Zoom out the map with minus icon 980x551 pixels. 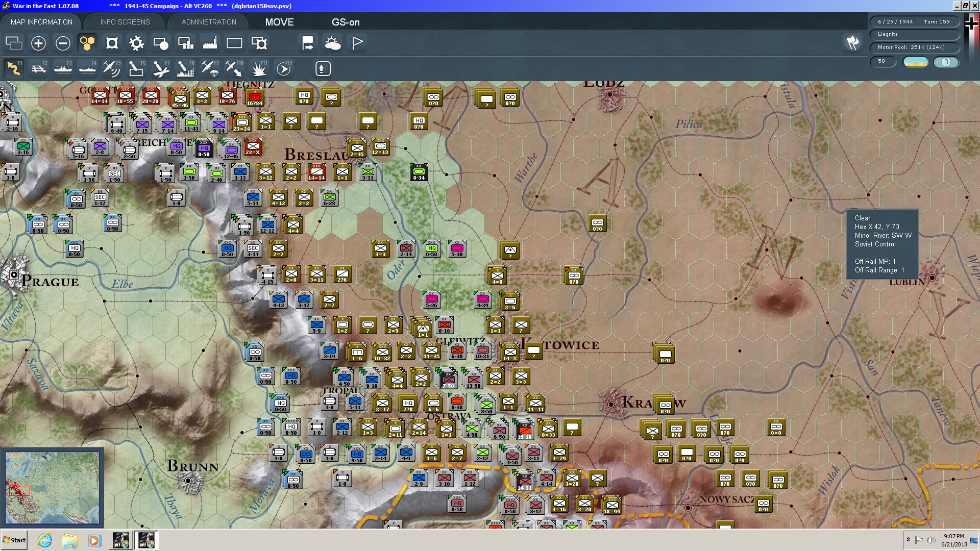(63, 43)
